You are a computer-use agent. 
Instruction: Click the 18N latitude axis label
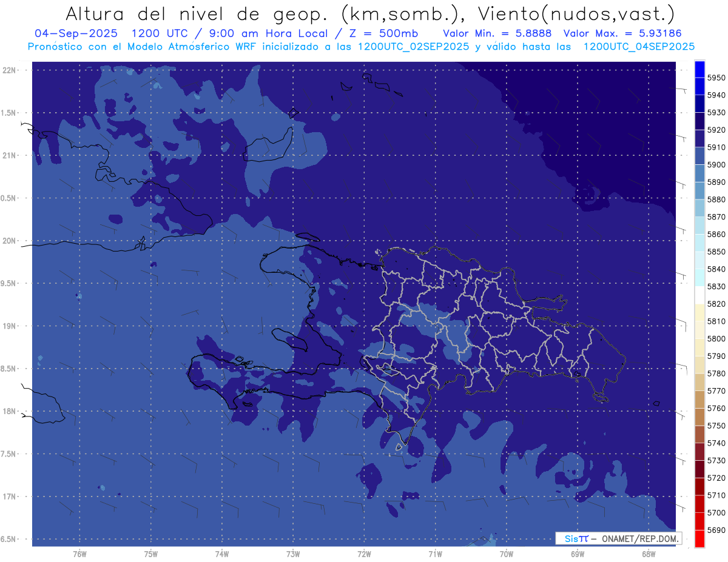tap(8, 412)
